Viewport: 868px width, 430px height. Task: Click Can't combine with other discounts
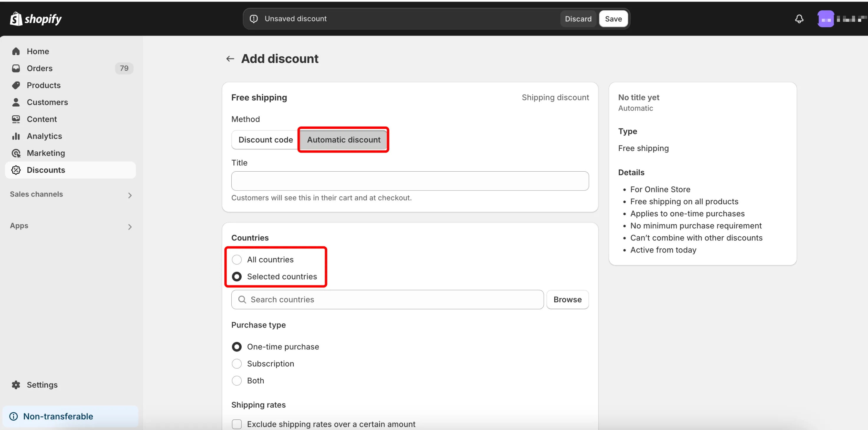pyautogui.click(x=696, y=238)
